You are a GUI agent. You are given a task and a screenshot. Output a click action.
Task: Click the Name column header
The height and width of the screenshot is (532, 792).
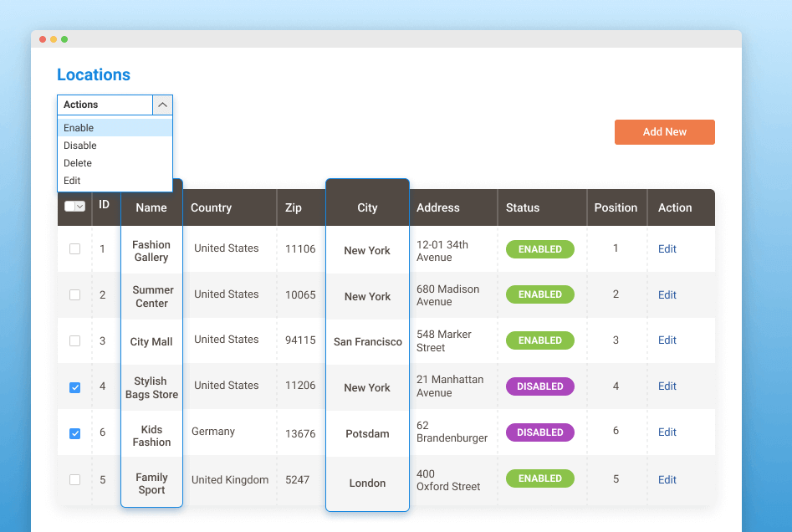pos(151,208)
